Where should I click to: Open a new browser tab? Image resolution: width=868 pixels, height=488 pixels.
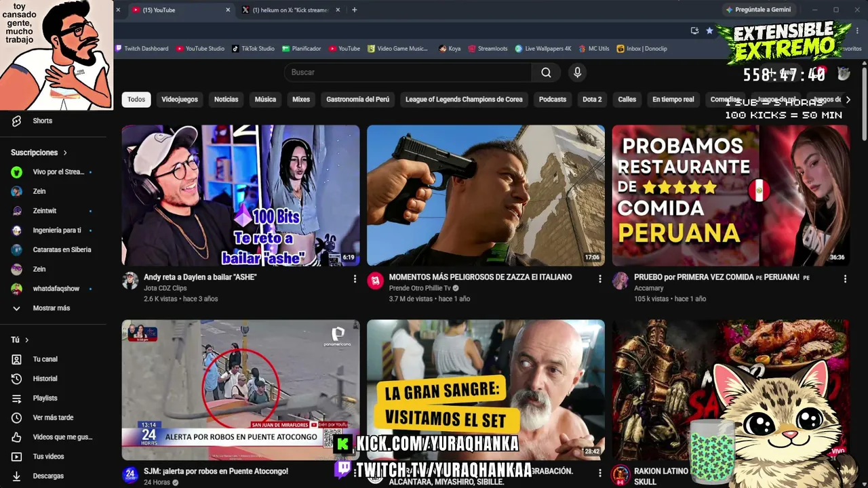(354, 10)
